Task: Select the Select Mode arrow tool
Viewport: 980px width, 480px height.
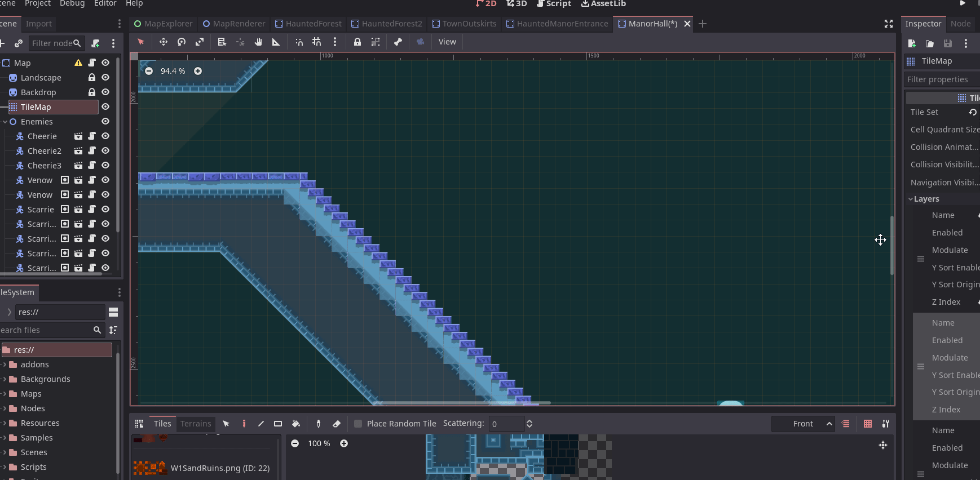Action: [x=141, y=42]
